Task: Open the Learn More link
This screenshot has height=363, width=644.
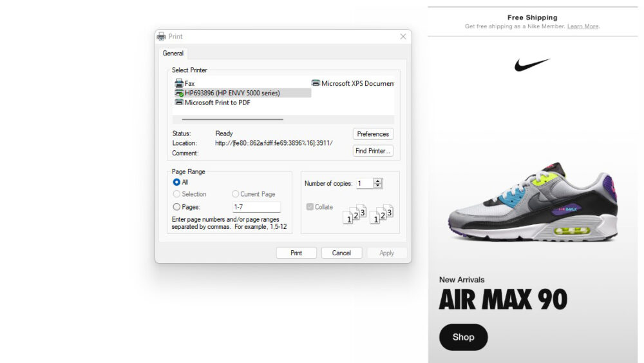Action: coord(582,26)
